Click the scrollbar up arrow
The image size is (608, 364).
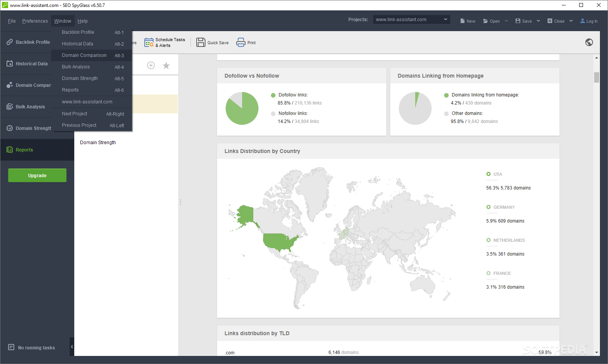tap(596, 58)
